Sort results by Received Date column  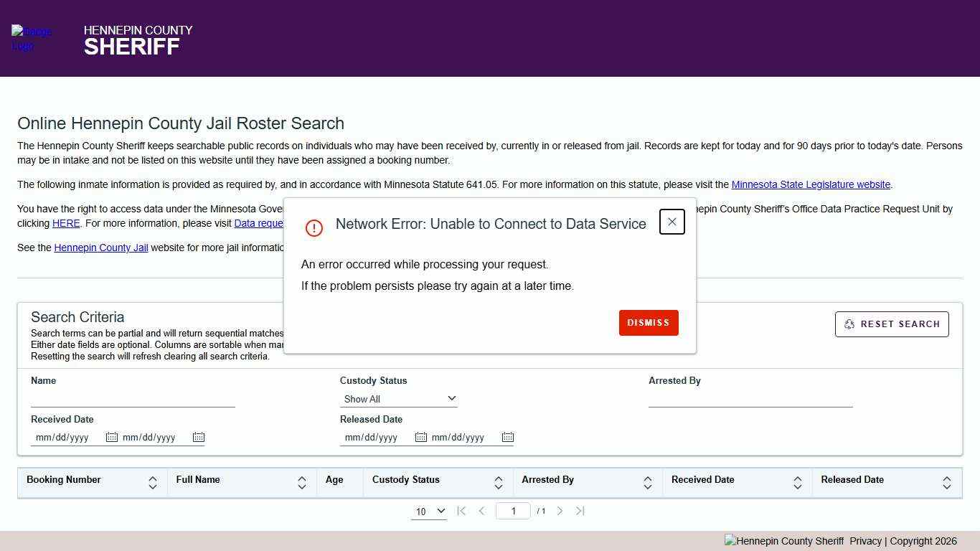pos(797,483)
